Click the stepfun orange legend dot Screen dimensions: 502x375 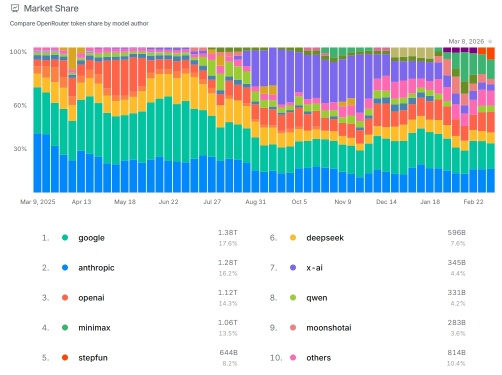click(65, 358)
